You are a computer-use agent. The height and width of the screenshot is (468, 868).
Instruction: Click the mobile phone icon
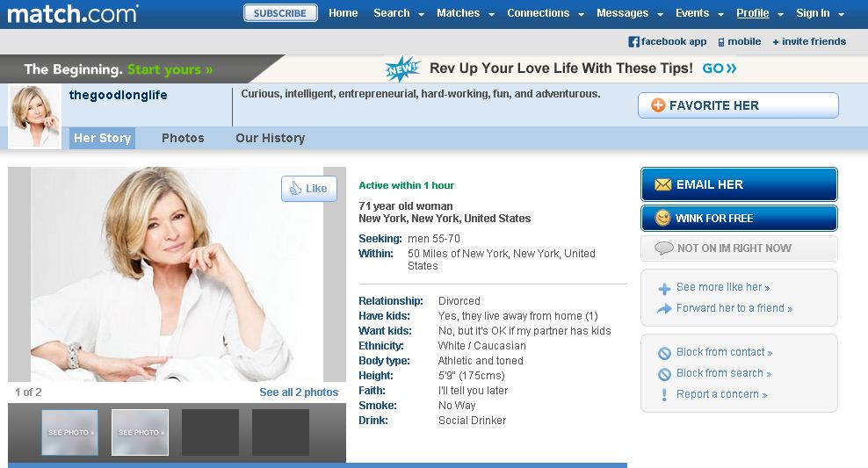[721, 42]
